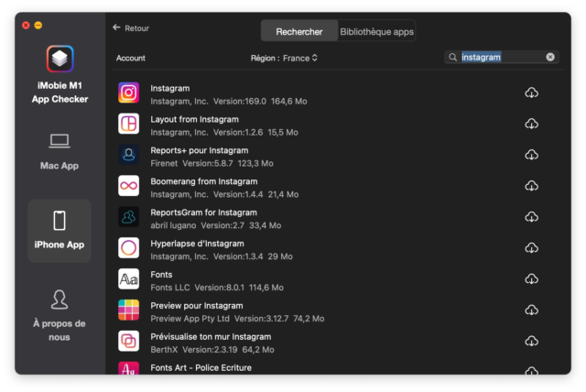Click the Firenet Version:5.8.7 details

coord(212,163)
